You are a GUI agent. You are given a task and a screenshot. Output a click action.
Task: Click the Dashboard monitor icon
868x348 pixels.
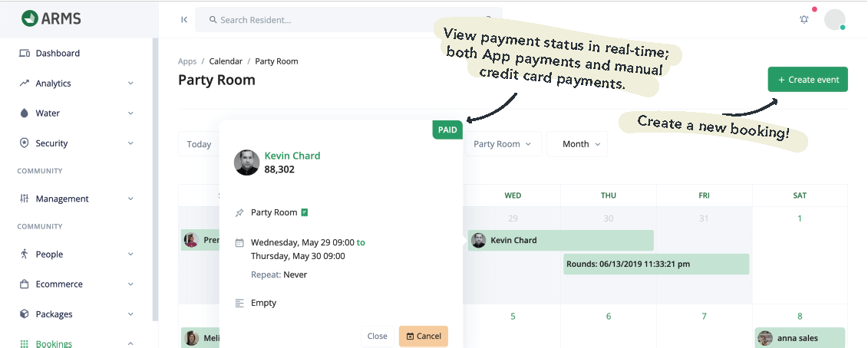click(24, 53)
